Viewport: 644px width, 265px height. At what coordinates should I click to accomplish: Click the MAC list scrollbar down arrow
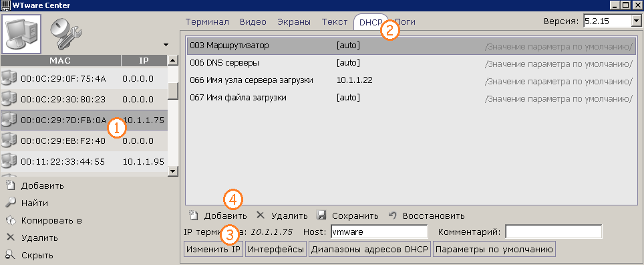[x=173, y=171]
